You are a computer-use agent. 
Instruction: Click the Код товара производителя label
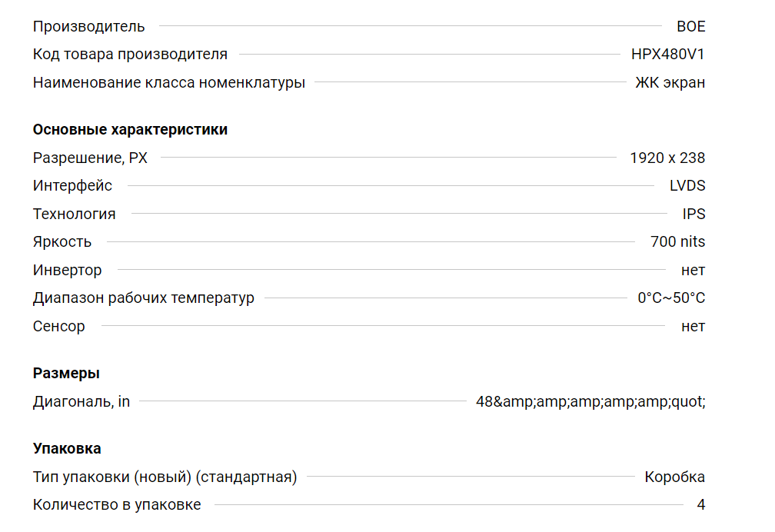[x=130, y=55]
